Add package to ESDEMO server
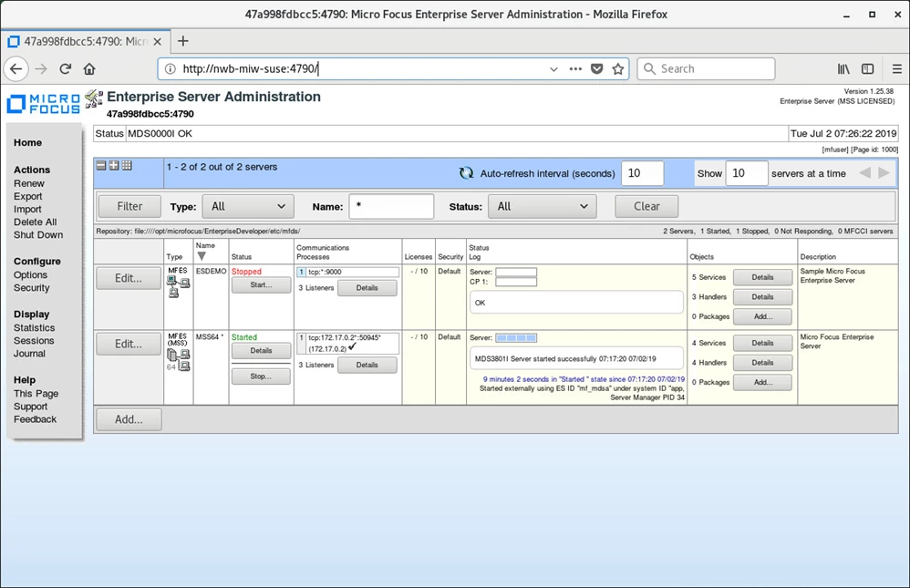This screenshot has width=910, height=588. (762, 316)
